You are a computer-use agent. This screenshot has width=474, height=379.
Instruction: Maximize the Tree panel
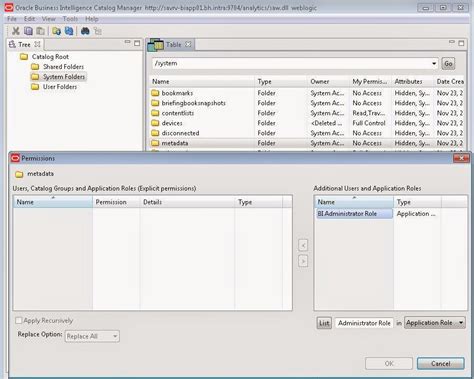pos(137,43)
